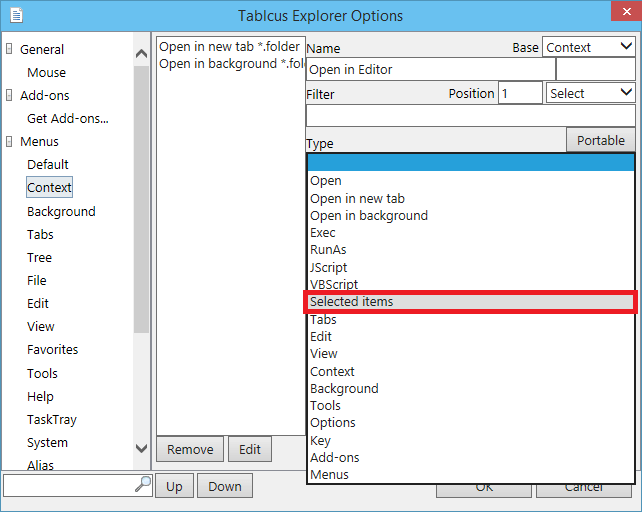Collapse the Add-ons tree section
Image resolution: width=642 pixels, height=512 pixels.
click(9, 95)
